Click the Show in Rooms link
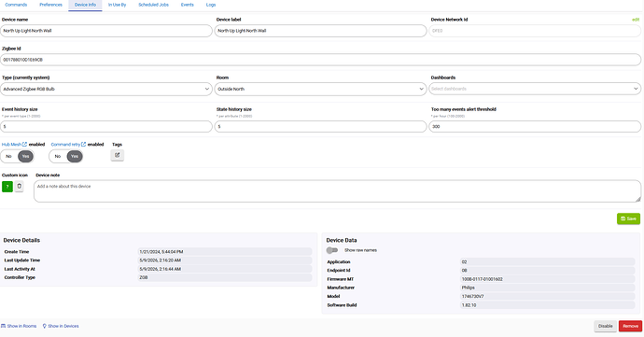Screen dimensions: 644x337 [x=19, y=326]
